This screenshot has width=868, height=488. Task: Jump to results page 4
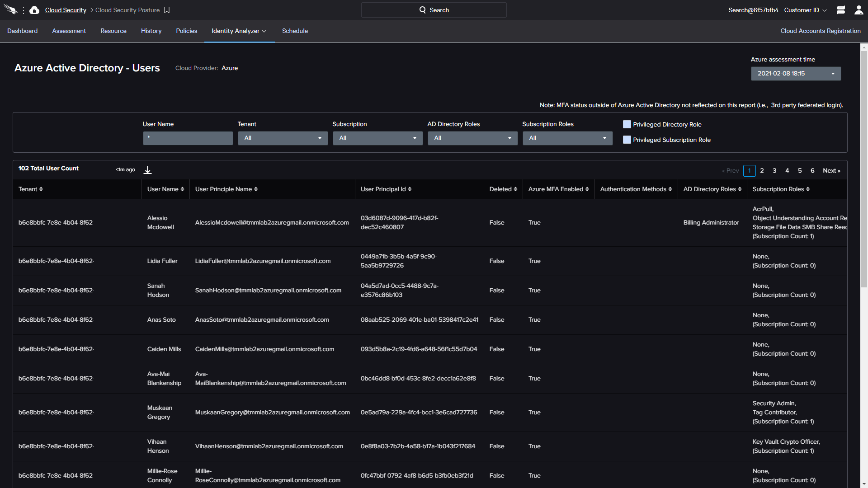pyautogui.click(x=787, y=170)
